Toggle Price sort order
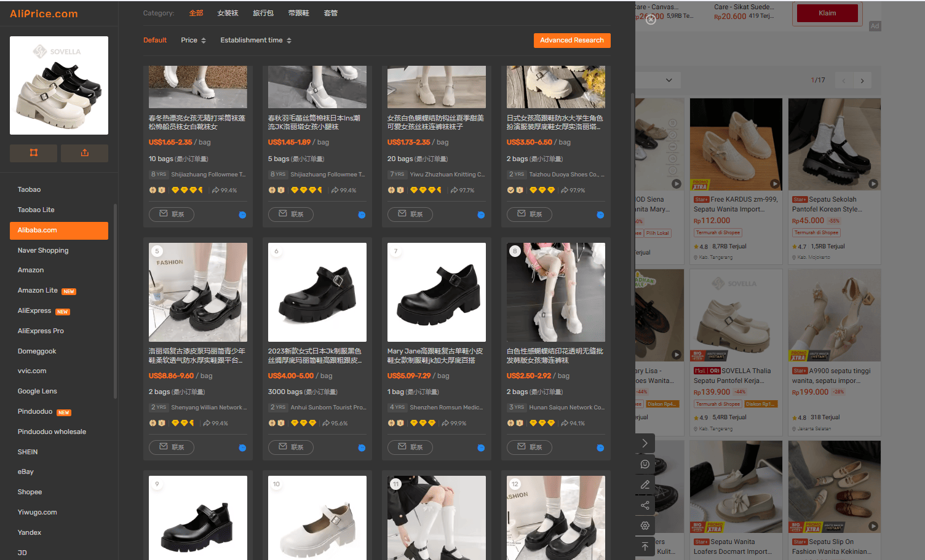The height and width of the screenshot is (560, 925). click(193, 41)
